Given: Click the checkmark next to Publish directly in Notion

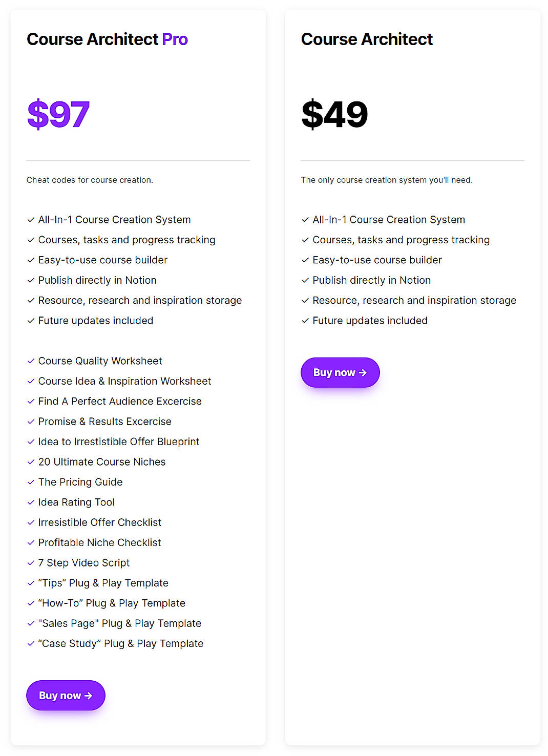Looking at the screenshot, I should [x=30, y=280].
